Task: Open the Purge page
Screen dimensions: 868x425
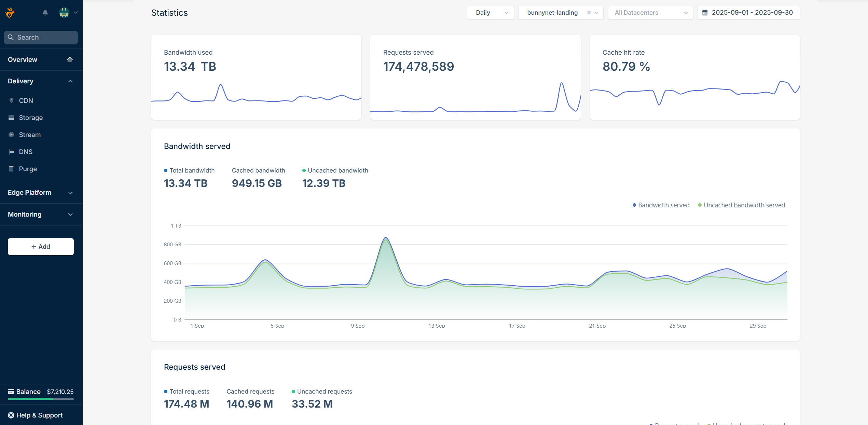Action: 28,169
